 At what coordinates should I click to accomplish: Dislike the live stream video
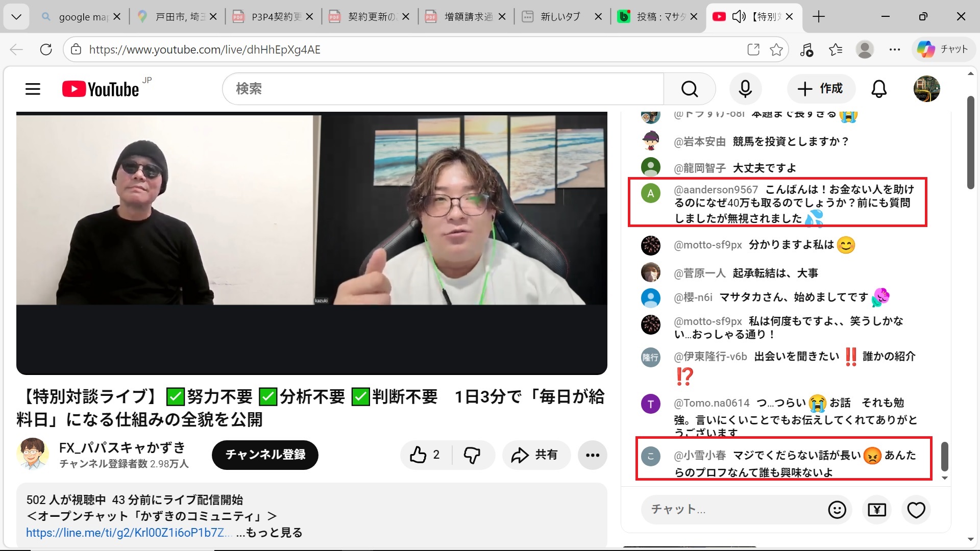pos(472,455)
